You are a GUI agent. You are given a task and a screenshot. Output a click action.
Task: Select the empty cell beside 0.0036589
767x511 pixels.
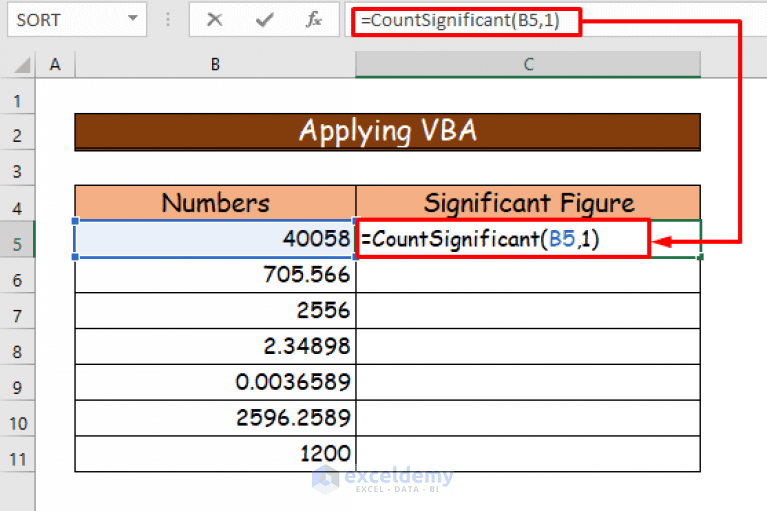(528, 382)
